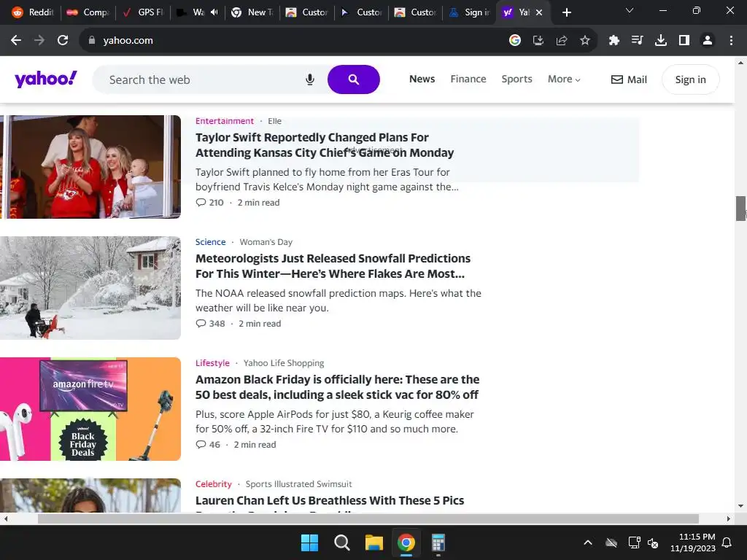747x560 pixels.
Task: Open the taskbar clock showing 11:15 PM
Action: pos(693,542)
